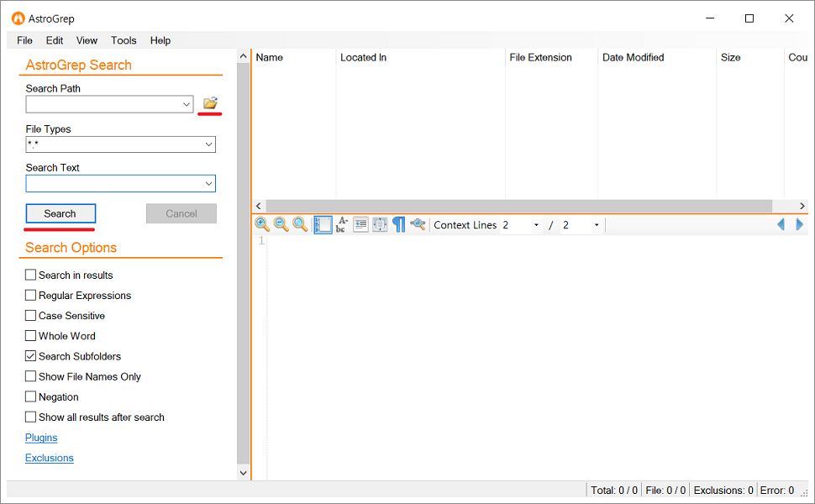This screenshot has width=815, height=504.
Task: Click the left panel vertical scrollbar thumb
Action: [244, 264]
